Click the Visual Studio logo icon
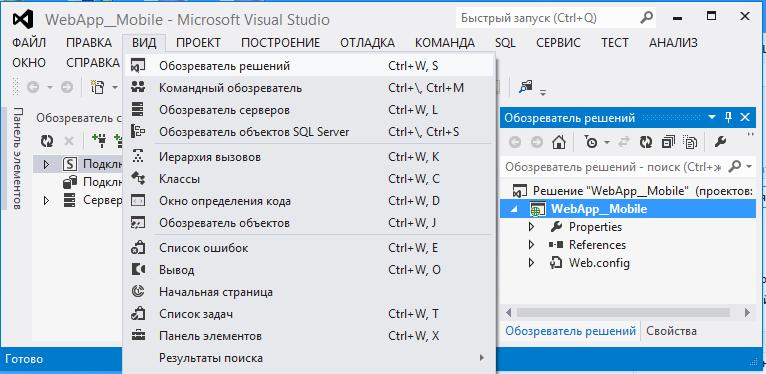 point(22,20)
